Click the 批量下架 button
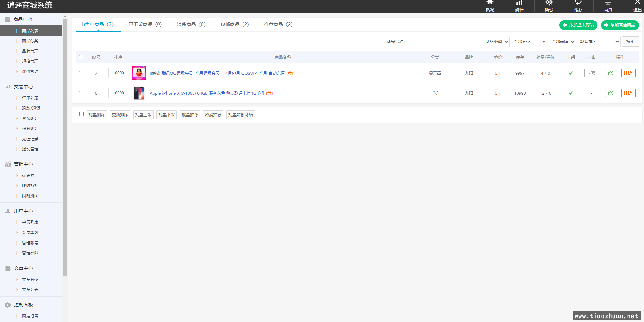This screenshot has width=644, height=322. point(167,115)
